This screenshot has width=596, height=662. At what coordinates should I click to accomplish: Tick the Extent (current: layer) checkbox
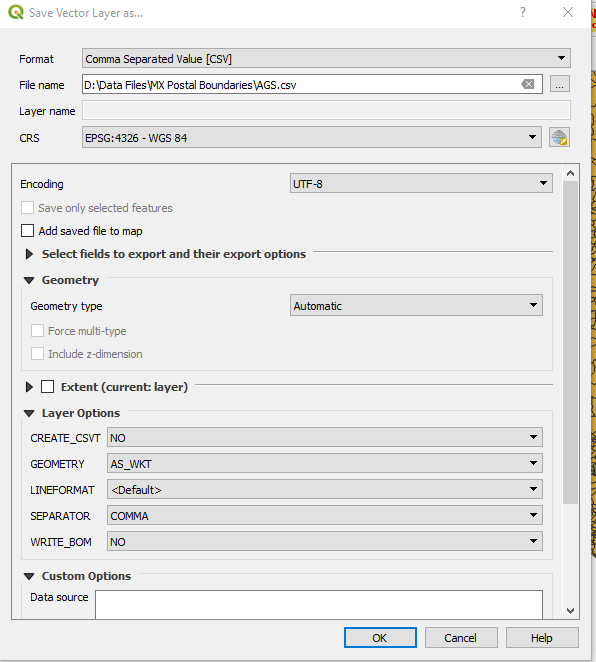47,386
